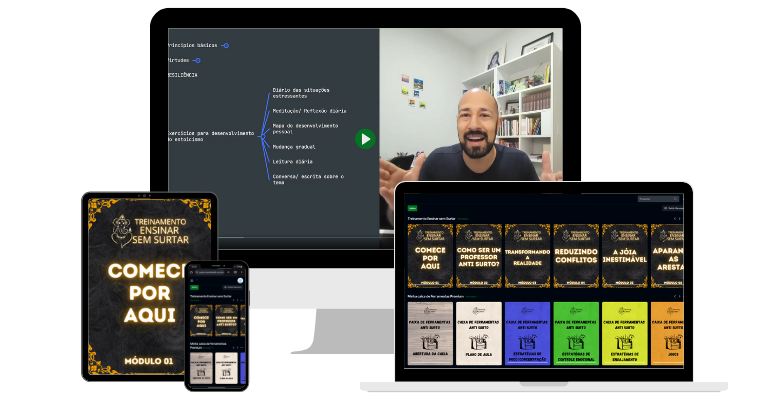Open the 'Plano de aula' toolbox card
The image size is (768, 400).
479,333
